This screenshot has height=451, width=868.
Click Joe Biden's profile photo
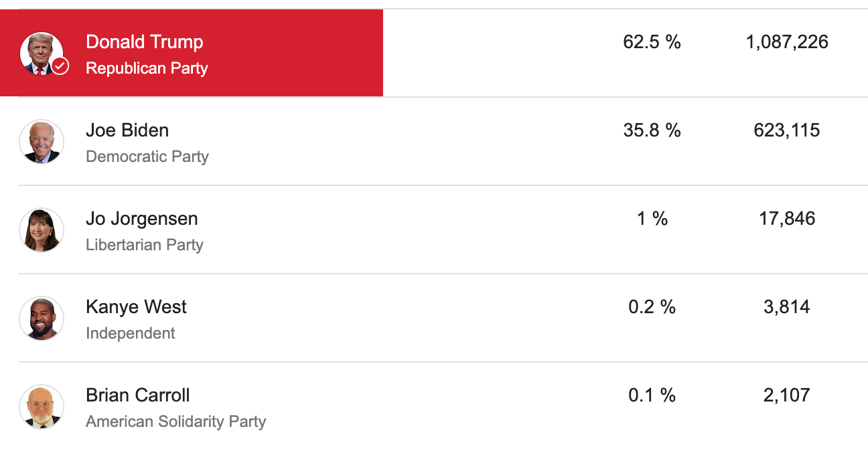tap(42, 142)
